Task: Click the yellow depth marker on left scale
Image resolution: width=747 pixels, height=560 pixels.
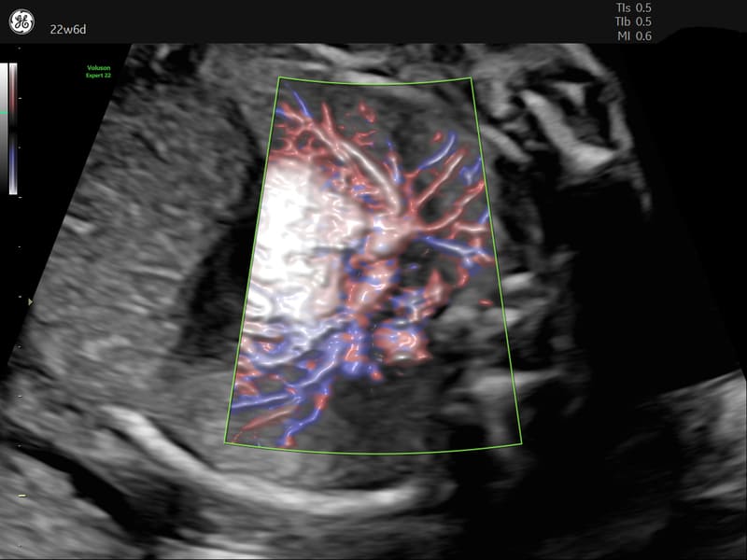Action: click(x=22, y=496)
